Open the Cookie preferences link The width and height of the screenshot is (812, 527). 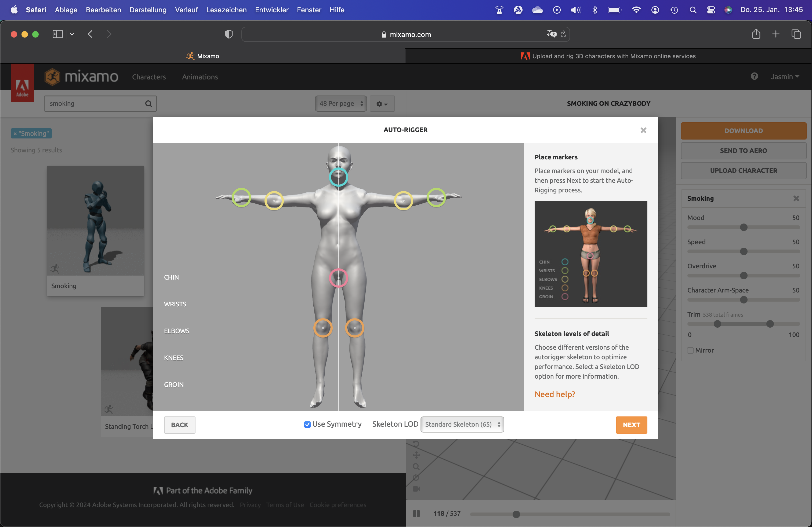[x=338, y=505]
